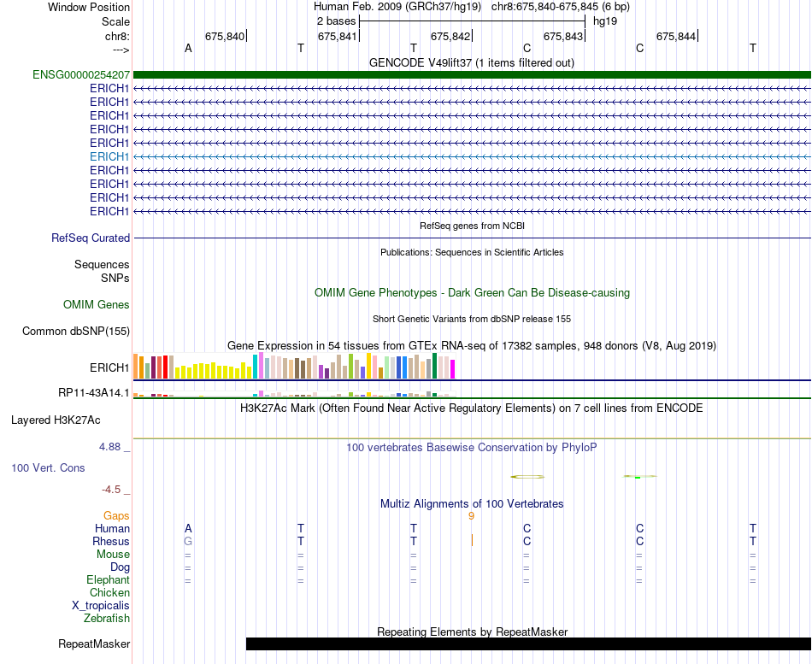Open RefSeq genes from NCBI track title

(x=472, y=226)
